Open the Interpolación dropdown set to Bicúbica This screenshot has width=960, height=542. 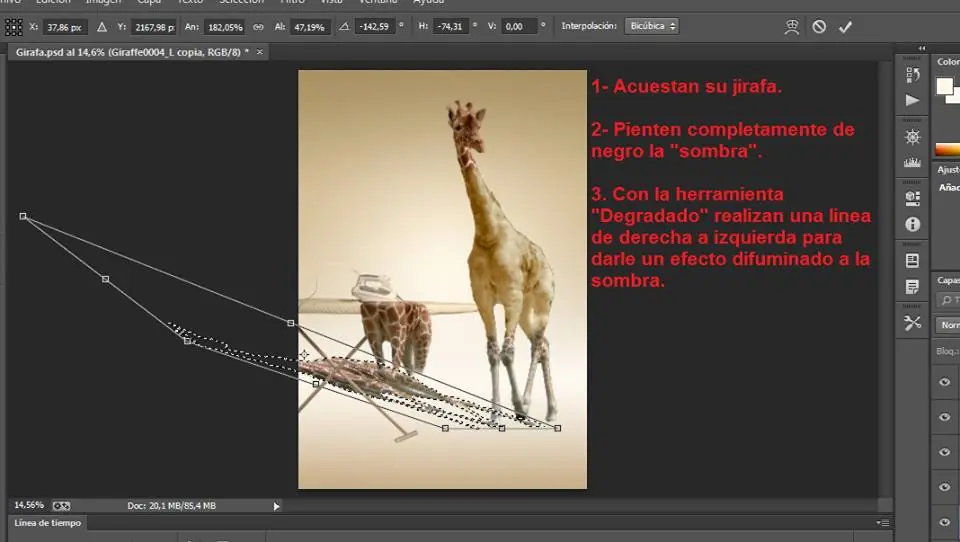point(651,26)
